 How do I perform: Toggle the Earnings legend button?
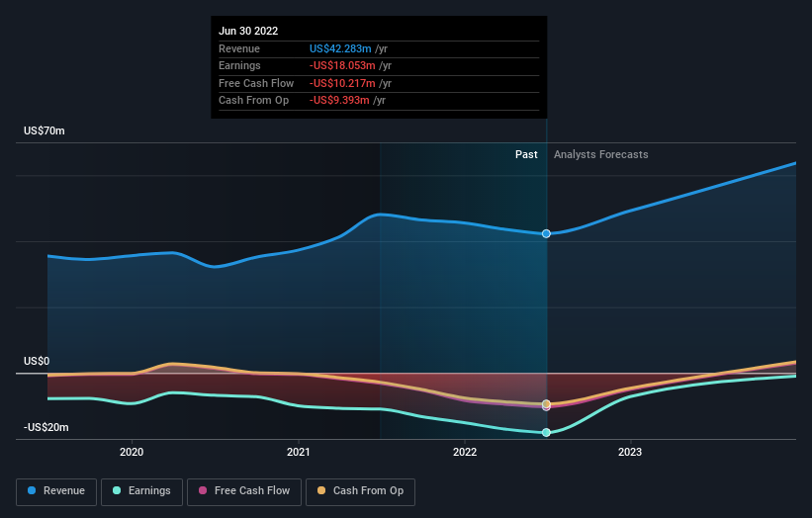[x=141, y=491]
